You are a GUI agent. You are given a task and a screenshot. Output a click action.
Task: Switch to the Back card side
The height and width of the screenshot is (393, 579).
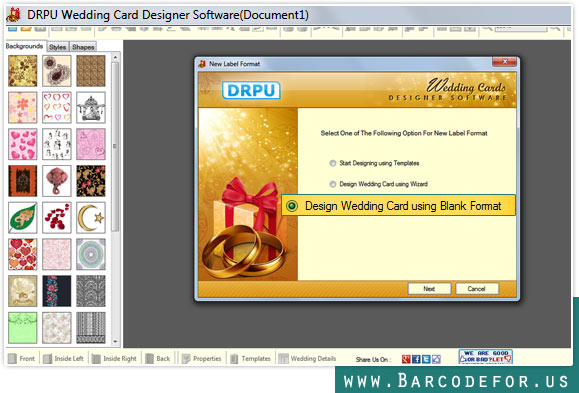158,358
